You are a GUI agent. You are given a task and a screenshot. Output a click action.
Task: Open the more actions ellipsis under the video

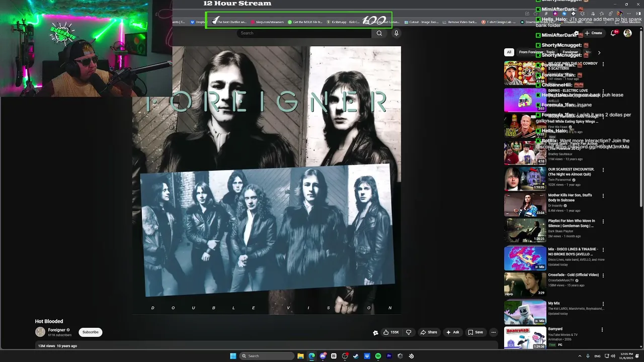(494, 332)
